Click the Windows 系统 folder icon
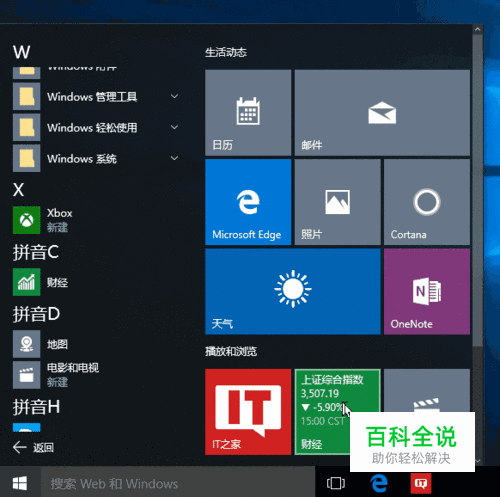The height and width of the screenshot is (497, 500). [x=27, y=158]
